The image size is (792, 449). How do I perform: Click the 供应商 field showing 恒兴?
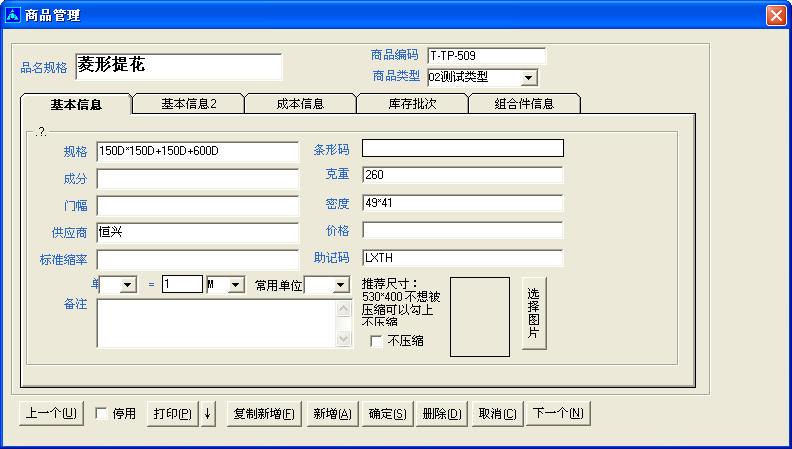click(197, 233)
